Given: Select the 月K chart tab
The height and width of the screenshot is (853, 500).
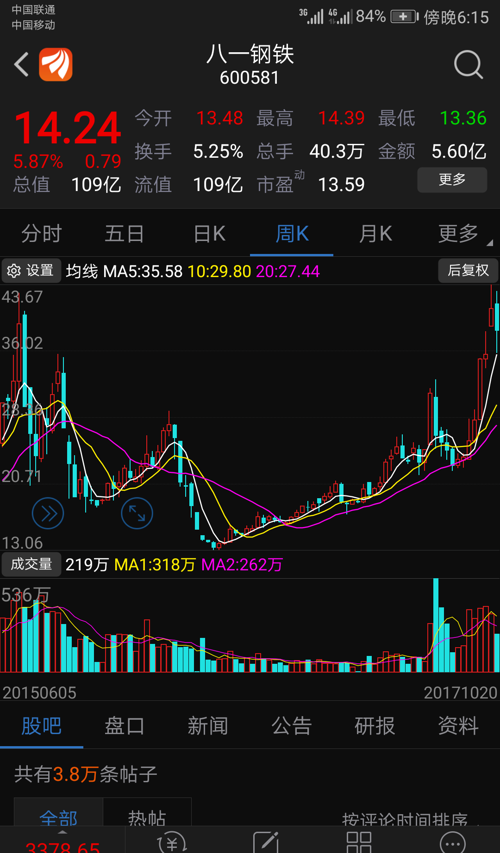Looking at the screenshot, I should click(375, 234).
